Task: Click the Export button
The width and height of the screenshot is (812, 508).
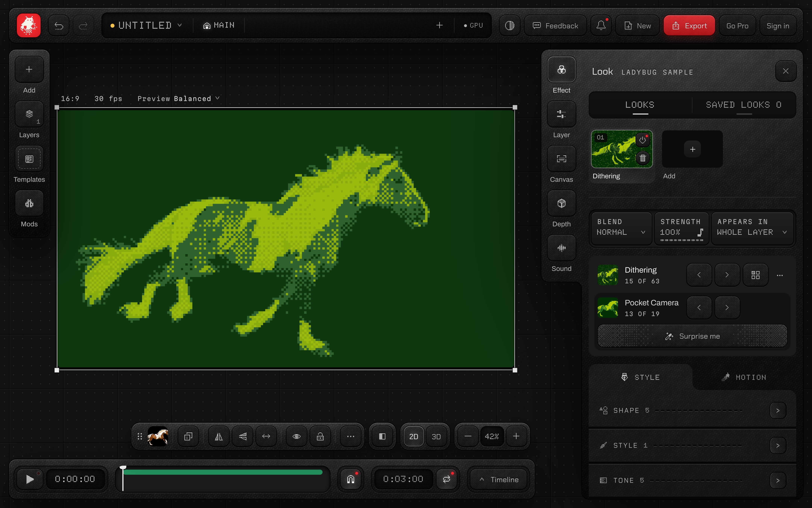Action: coord(689,26)
